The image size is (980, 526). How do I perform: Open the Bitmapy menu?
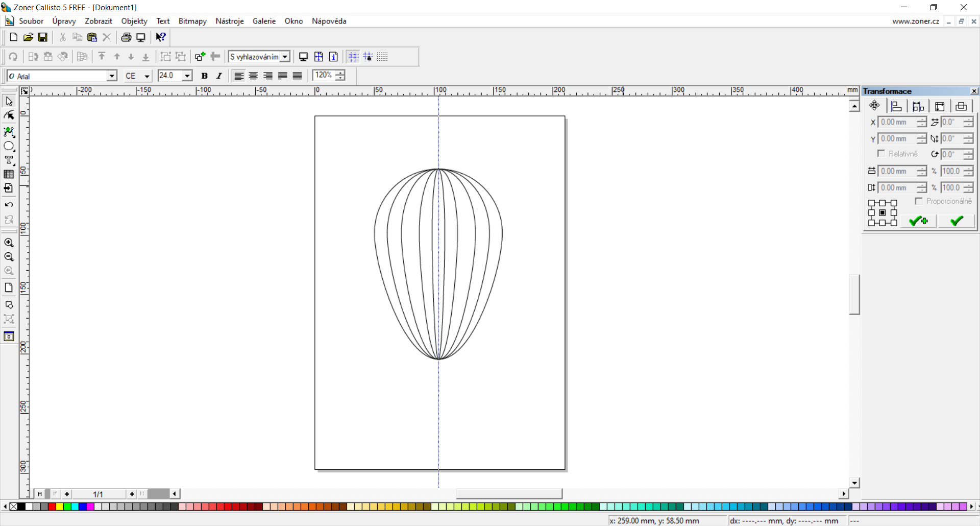tap(192, 21)
